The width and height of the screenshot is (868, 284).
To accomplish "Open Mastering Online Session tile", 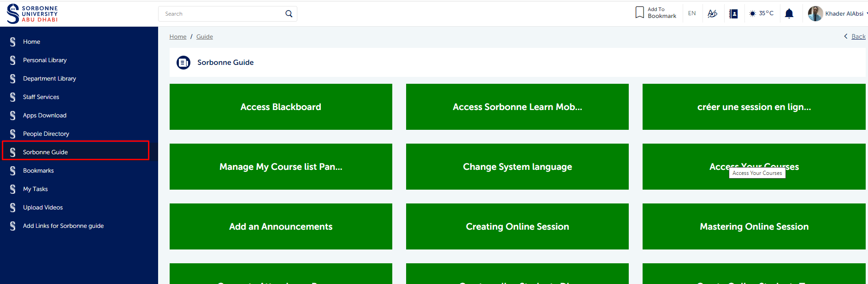I will click(x=754, y=226).
